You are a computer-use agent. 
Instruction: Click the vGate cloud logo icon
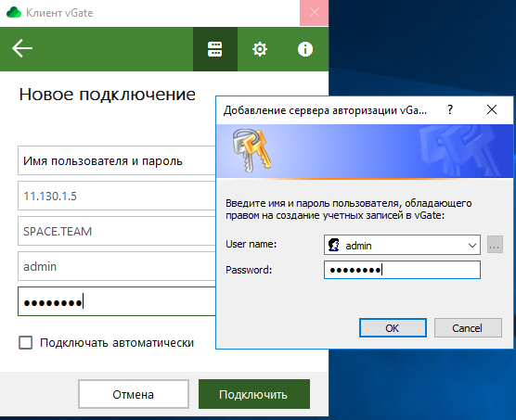coord(14,12)
